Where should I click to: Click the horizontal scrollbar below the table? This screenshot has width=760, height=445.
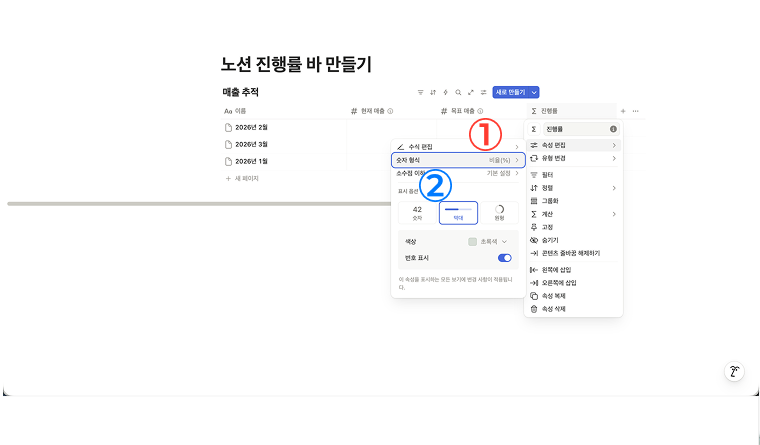[x=199, y=204]
